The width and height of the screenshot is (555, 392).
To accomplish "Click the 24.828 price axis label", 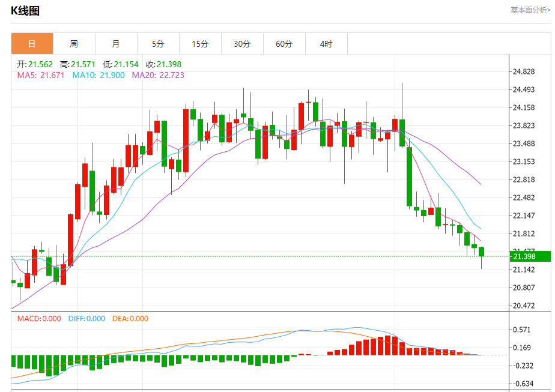I will click(524, 71).
